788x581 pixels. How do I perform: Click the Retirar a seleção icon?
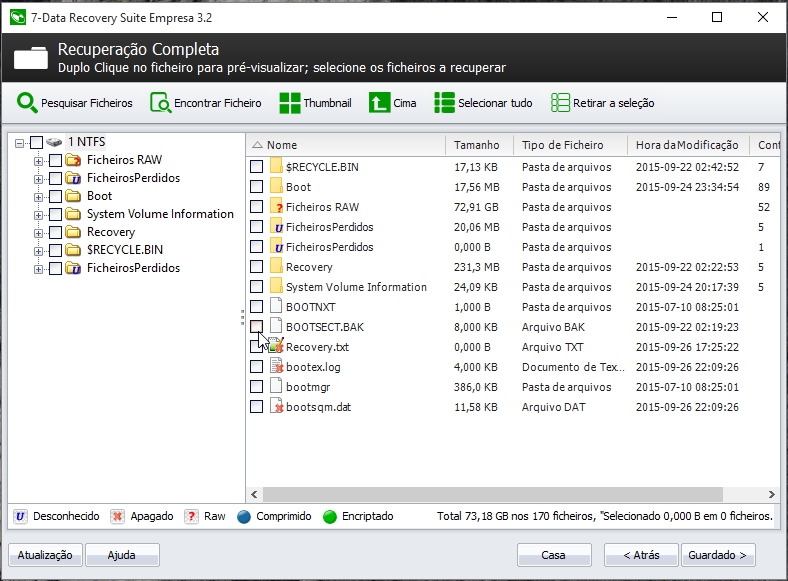[560, 103]
